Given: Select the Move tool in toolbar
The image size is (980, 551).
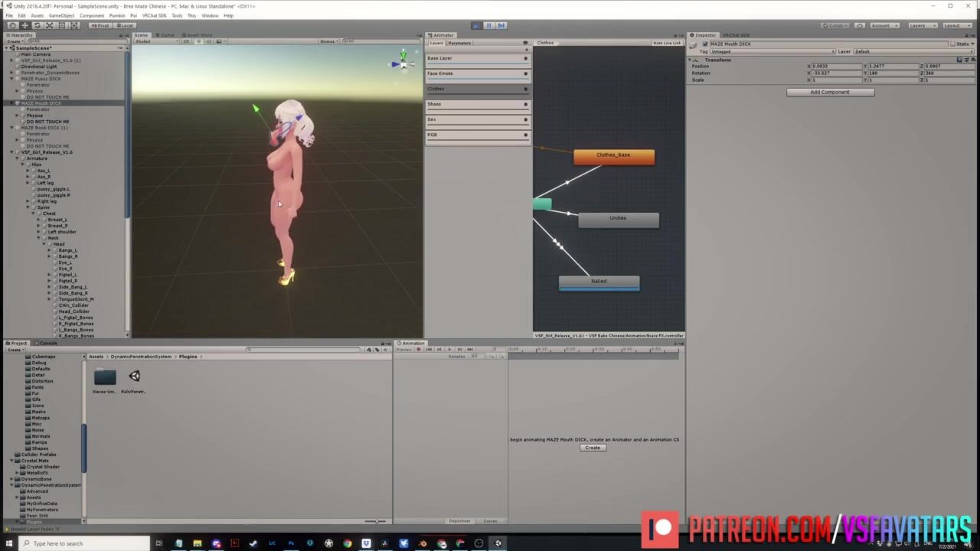Looking at the screenshot, I should pyautogui.click(x=24, y=25).
